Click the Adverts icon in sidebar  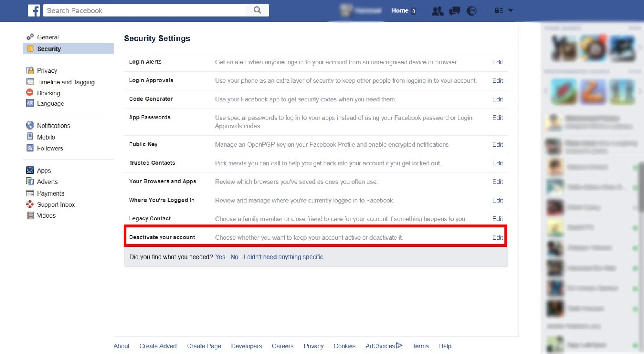click(x=30, y=181)
